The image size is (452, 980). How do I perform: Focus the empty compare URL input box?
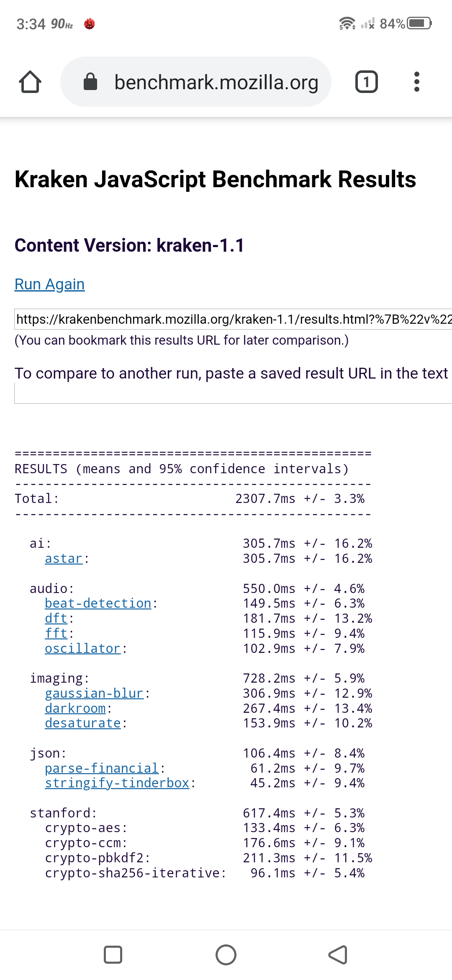pos(233,394)
